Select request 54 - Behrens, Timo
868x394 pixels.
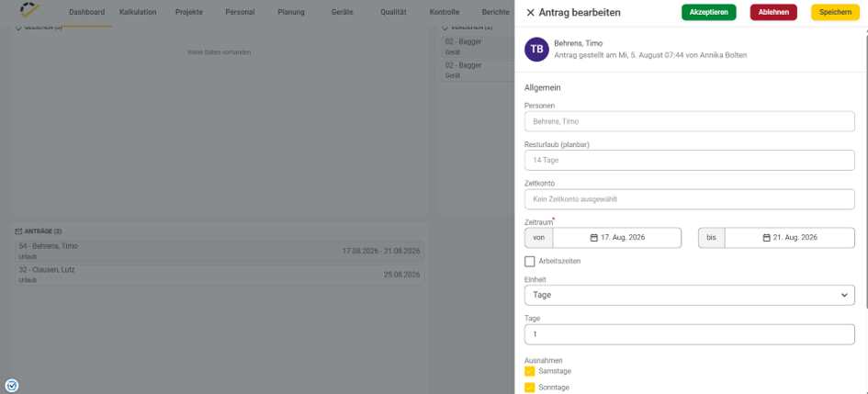click(220, 252)
